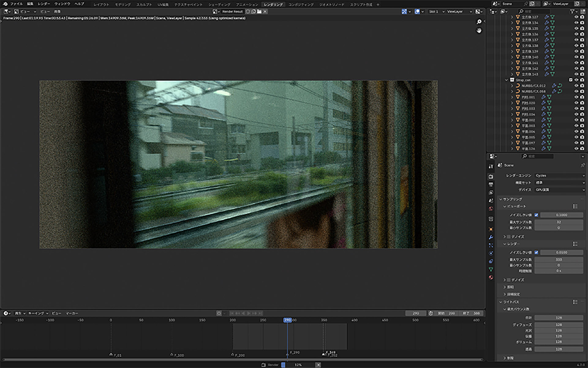
Task: Collapse the Strap_con collection in outliner
Action: (x=507, y=80)
